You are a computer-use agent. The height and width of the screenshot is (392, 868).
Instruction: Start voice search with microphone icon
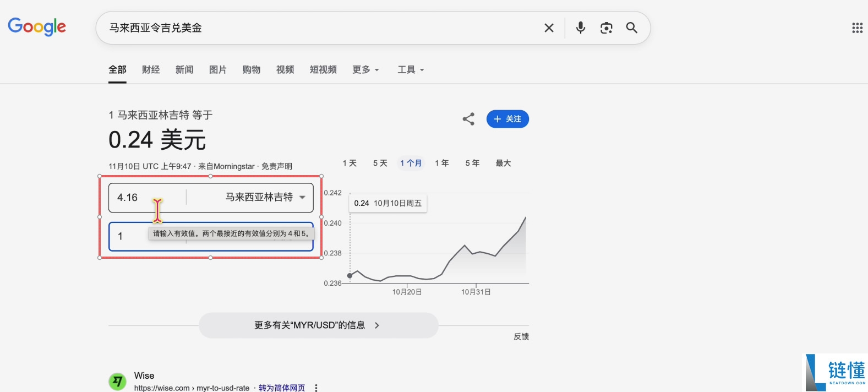tap(580, 28)
